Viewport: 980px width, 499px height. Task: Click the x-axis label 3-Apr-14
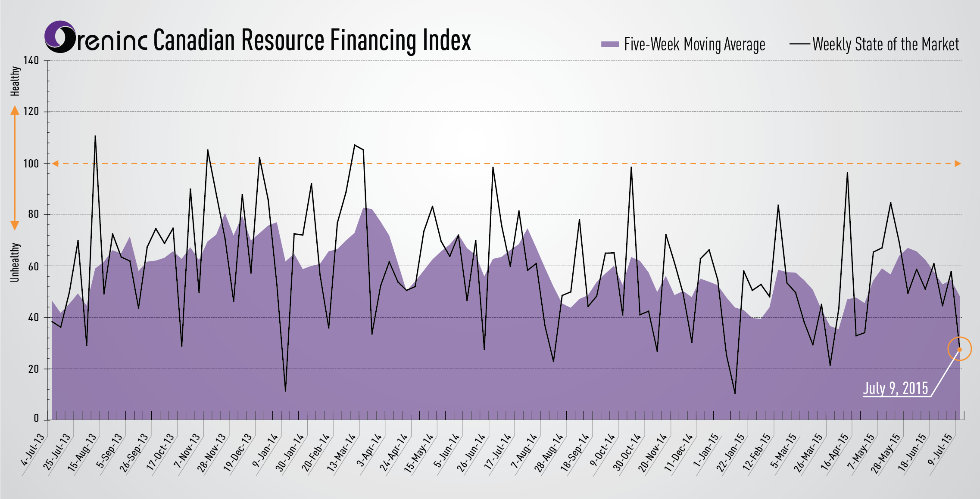tap(369, 450)
